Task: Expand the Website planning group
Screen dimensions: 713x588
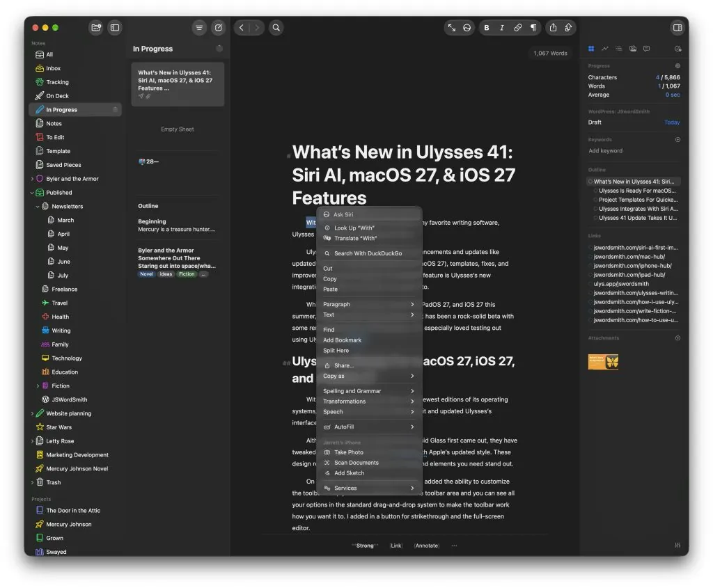Action: tap(32, 413)
